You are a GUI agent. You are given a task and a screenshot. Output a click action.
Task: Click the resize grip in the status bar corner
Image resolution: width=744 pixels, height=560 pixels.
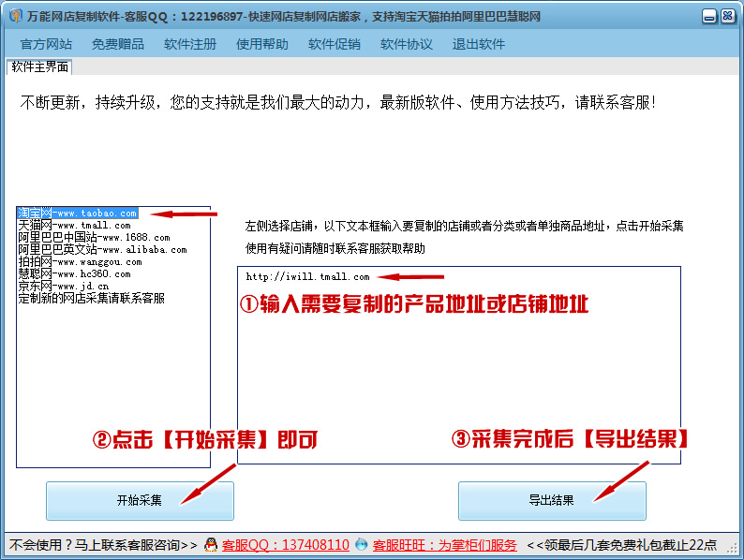tap(734, 548)
